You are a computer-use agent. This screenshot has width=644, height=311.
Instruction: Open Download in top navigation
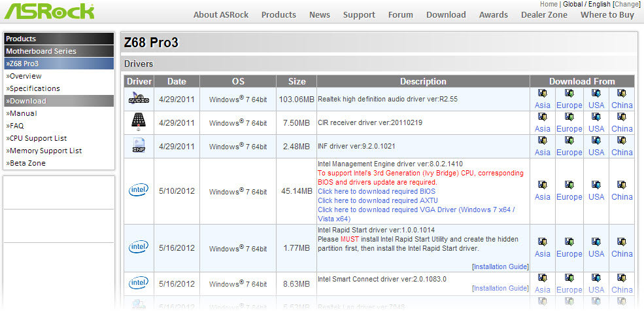pyautogui.click(x=446, y=15)
